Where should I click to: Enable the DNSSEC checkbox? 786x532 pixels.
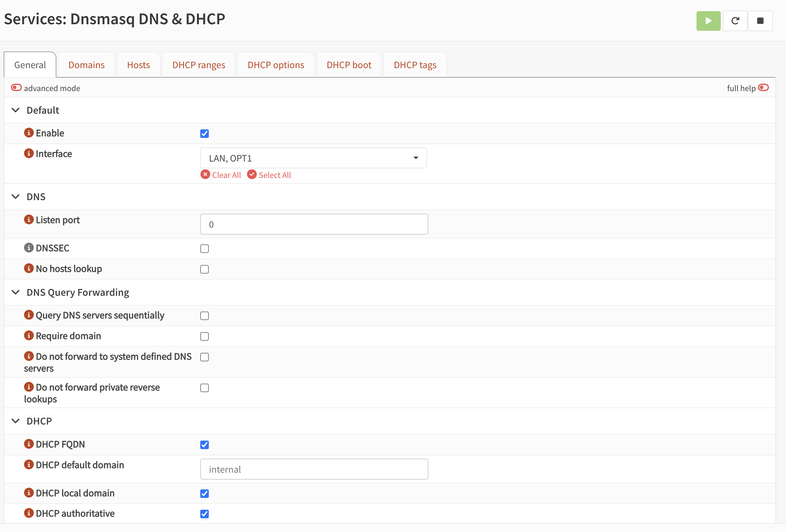[204, 249]
